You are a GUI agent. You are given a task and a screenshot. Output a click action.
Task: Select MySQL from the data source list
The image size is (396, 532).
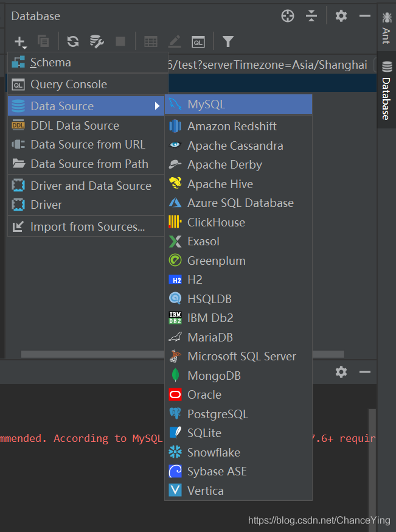[x=206, y=105]
